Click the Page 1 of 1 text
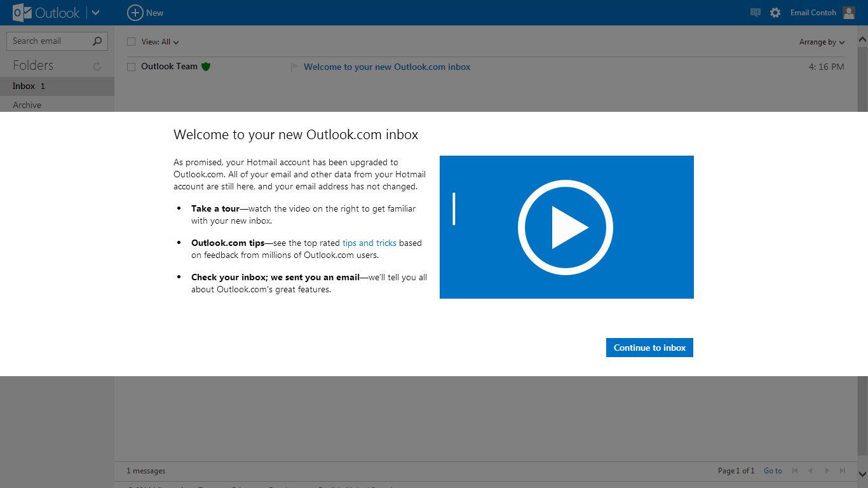 pyautogui.click(x=736, y=471)
